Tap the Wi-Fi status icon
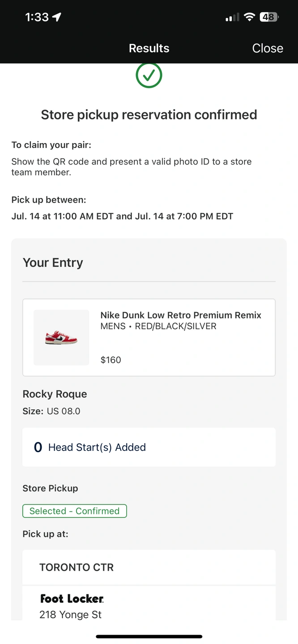The image size is (298, 644). (250, 17)
